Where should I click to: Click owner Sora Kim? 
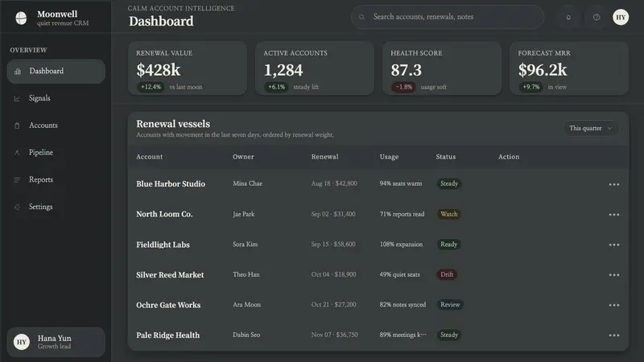point(246,245)
